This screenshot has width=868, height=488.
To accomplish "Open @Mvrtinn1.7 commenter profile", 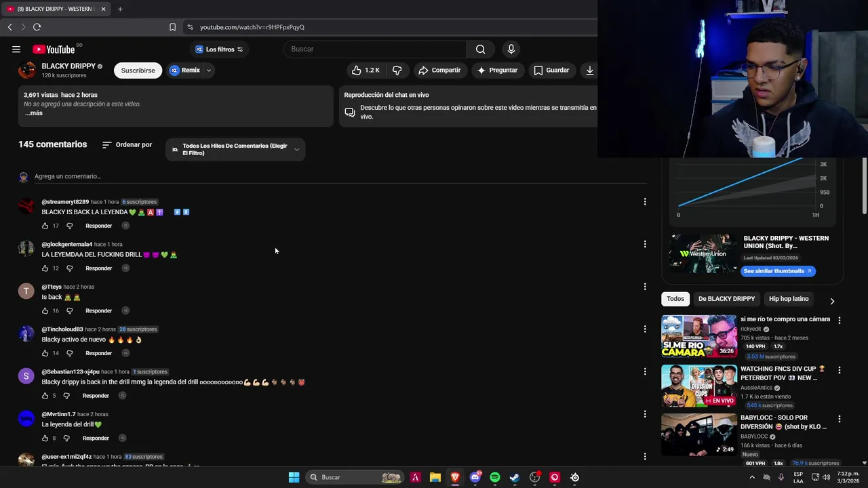I will pyautogui.click(x=58, y=414).
